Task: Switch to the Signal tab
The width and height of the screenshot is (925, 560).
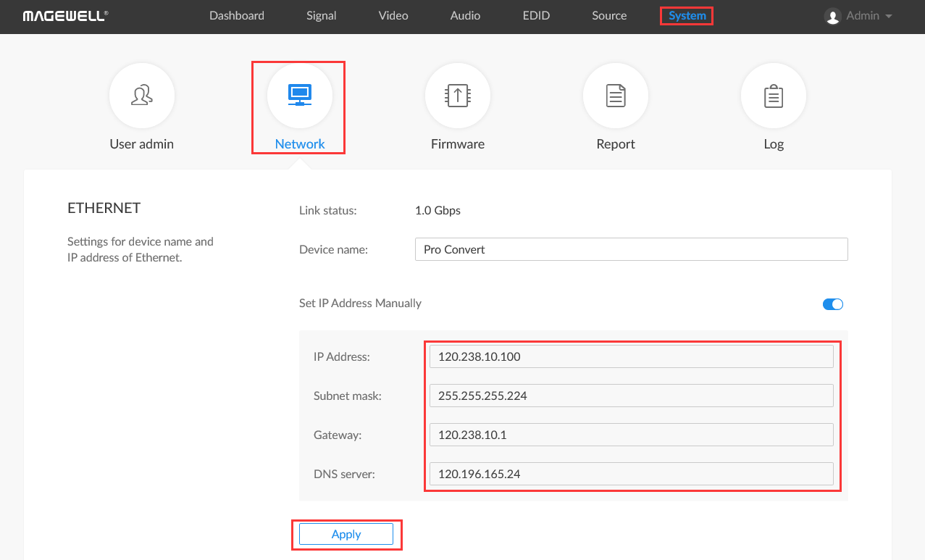Action: tap(321, 16)
